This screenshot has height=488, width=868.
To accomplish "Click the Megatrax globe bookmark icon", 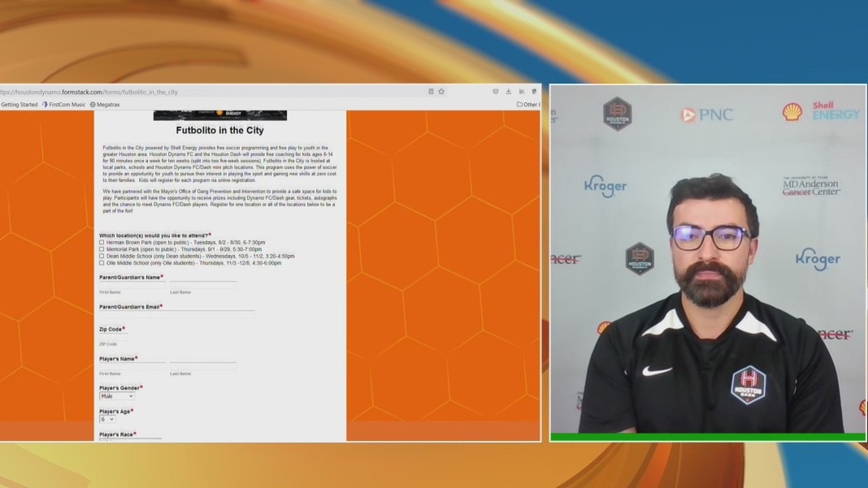I will click(93, 105).
